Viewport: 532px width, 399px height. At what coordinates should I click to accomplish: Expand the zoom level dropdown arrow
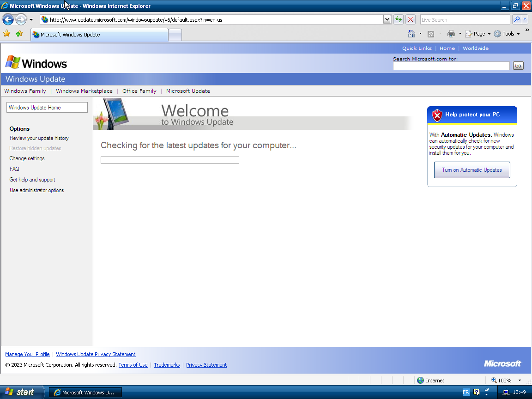(x=520, y=381)
